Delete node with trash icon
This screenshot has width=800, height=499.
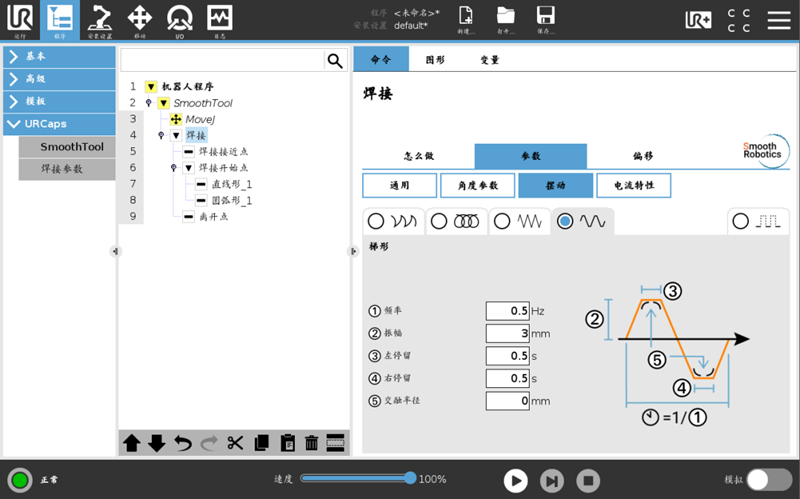[x=311, y=442]
